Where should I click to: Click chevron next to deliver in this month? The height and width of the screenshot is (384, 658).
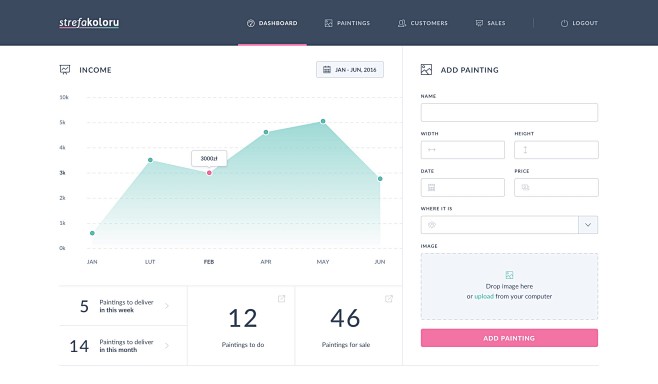[167, 346]
